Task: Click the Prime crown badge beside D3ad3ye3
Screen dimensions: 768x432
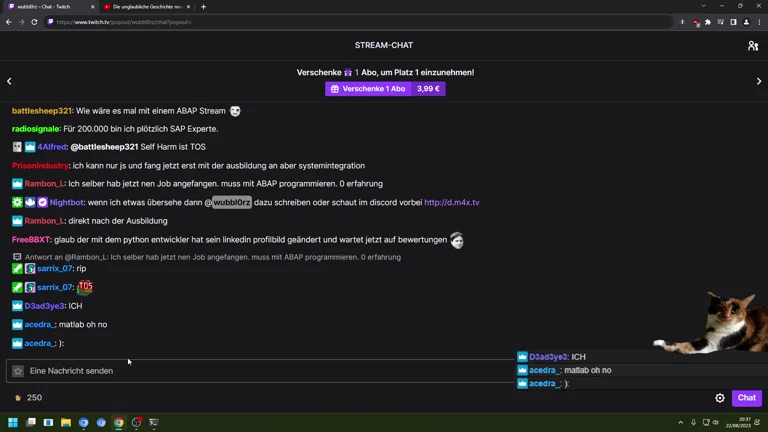Action: click(17, 306)
